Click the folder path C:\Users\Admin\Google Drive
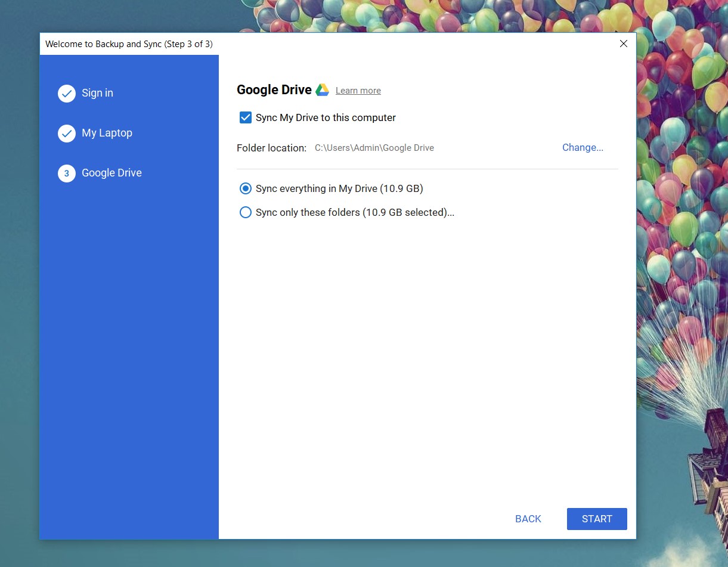The image size is (728, 567). click(374, 148)
